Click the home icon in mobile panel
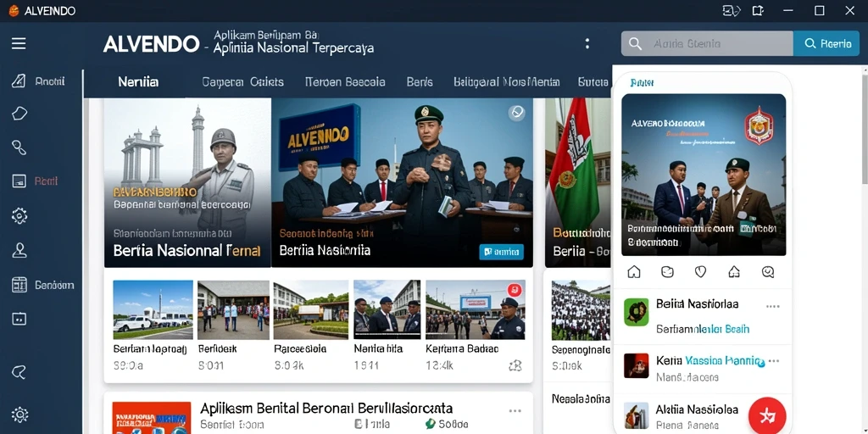 click(x=634, y=272)
